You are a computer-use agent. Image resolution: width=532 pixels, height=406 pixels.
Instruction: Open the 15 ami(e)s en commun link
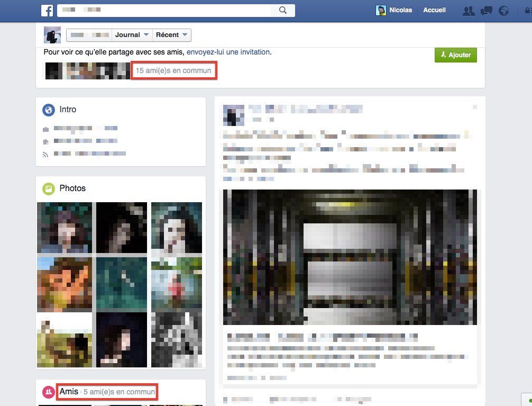[173, 70]
